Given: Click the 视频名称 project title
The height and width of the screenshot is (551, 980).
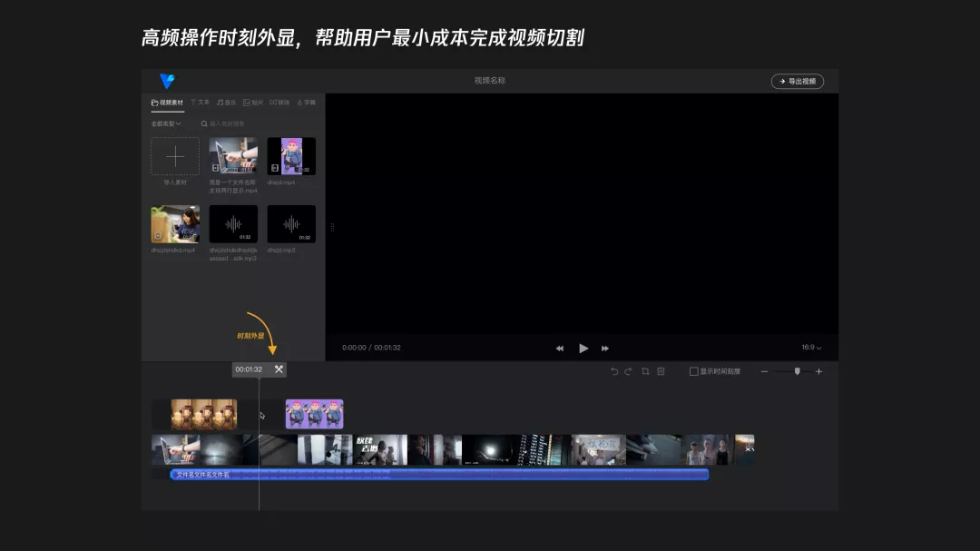Looking at the screenshot, I should 489,81.
